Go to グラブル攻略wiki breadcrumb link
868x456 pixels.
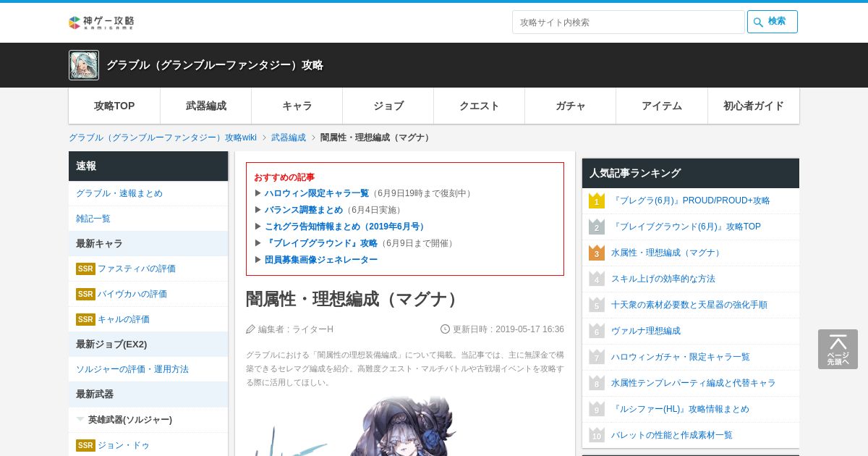tap(163, 138)
